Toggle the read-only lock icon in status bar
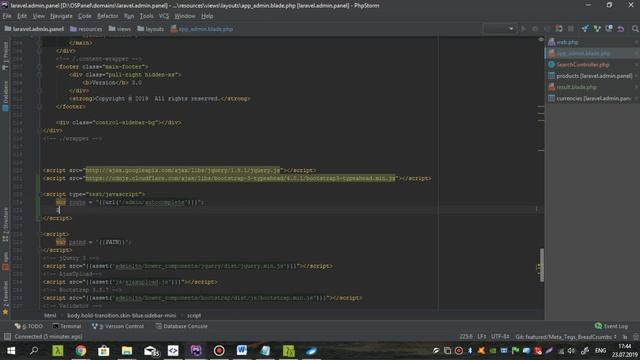Viewport: 640px width, 360px height. point(625,337)
